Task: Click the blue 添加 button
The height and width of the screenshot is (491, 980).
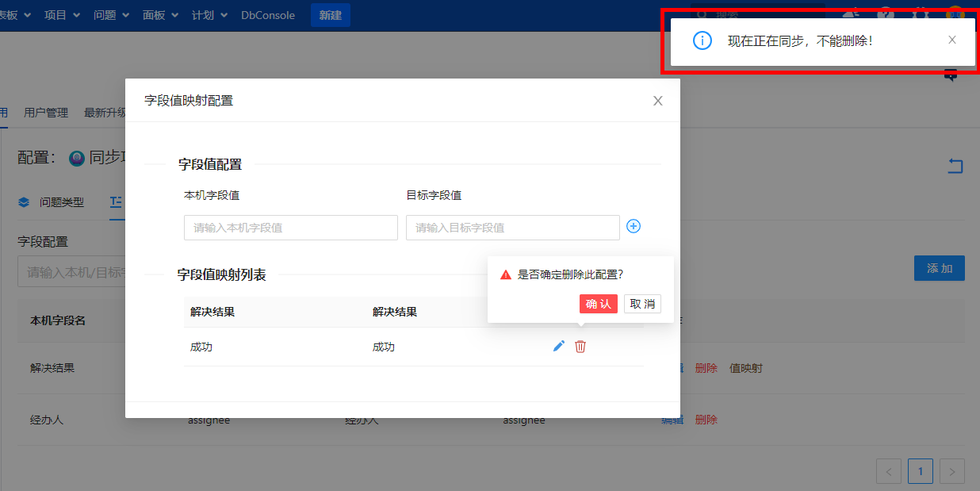Action: click(x=939, y=268)
